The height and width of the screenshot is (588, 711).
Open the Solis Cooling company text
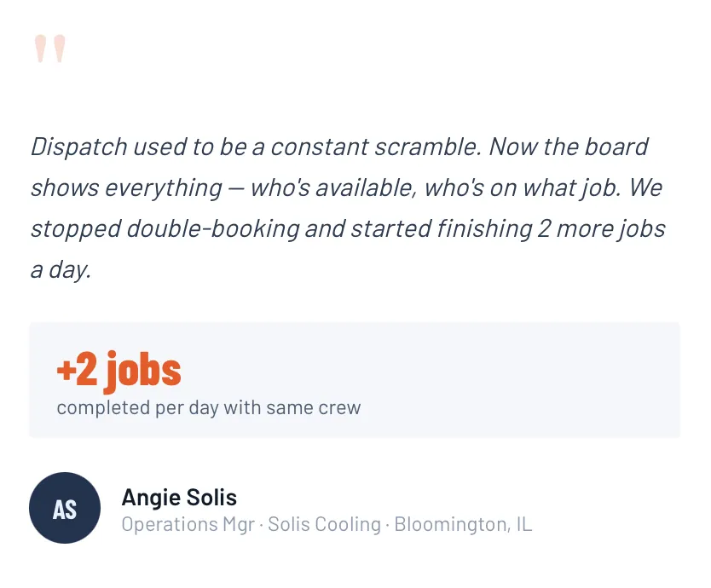coord(324,524)
